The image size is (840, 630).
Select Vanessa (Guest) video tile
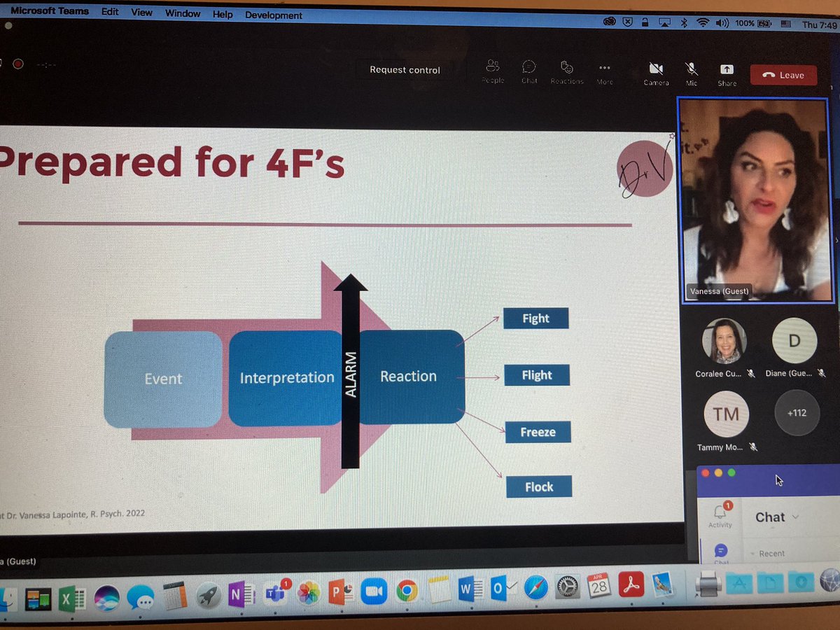(x=756, y=201)
